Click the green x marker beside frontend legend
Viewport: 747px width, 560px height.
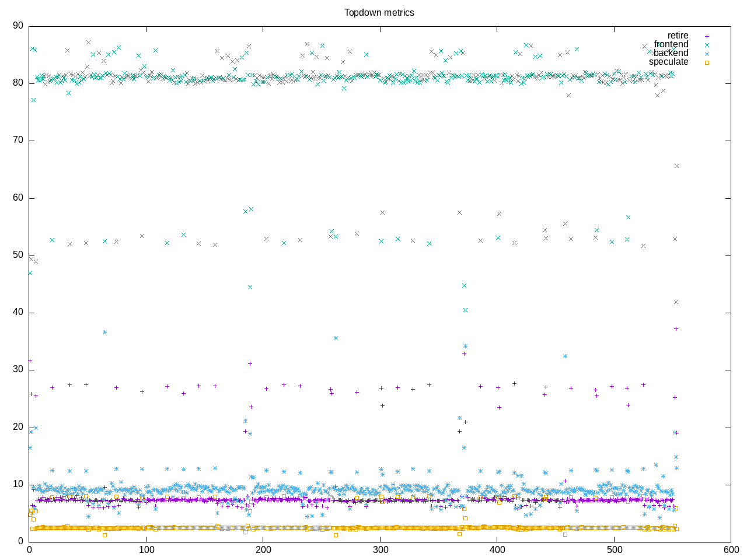pyautogui.click(x=707, y=45)
